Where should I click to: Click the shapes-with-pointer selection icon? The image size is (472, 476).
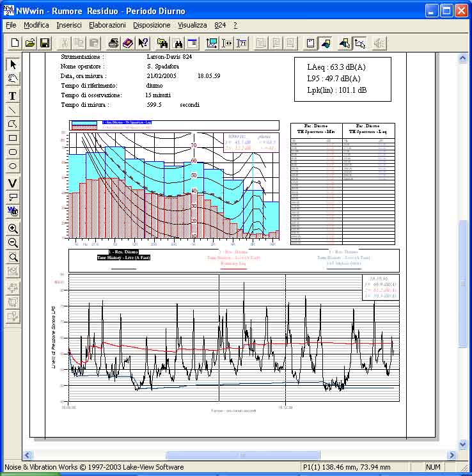click(x=345, y=43)
